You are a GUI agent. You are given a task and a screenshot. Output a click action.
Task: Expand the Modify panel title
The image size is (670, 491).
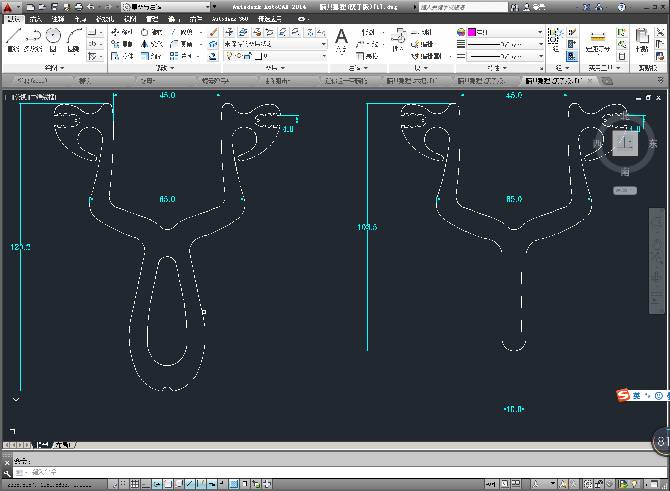[165, 68]
